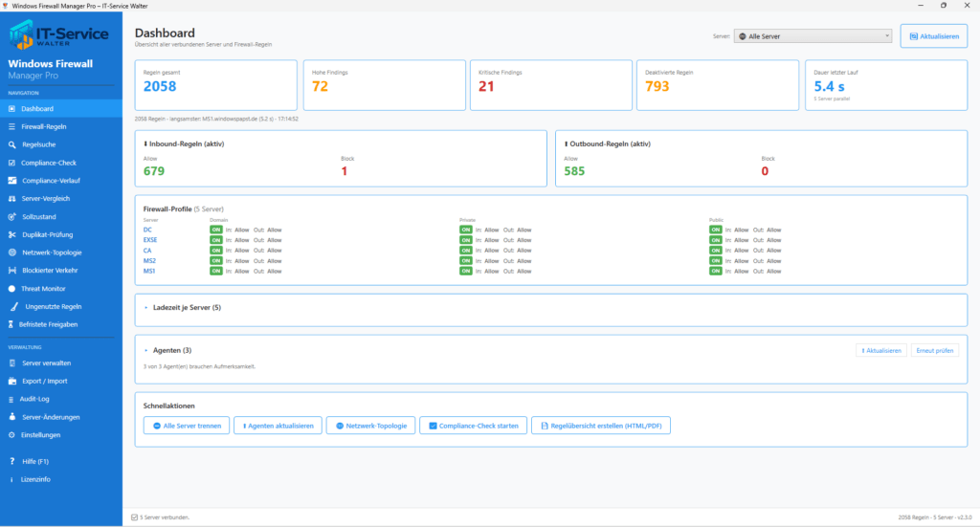Toggle MS1 server Domain profile ON badge

215,271
